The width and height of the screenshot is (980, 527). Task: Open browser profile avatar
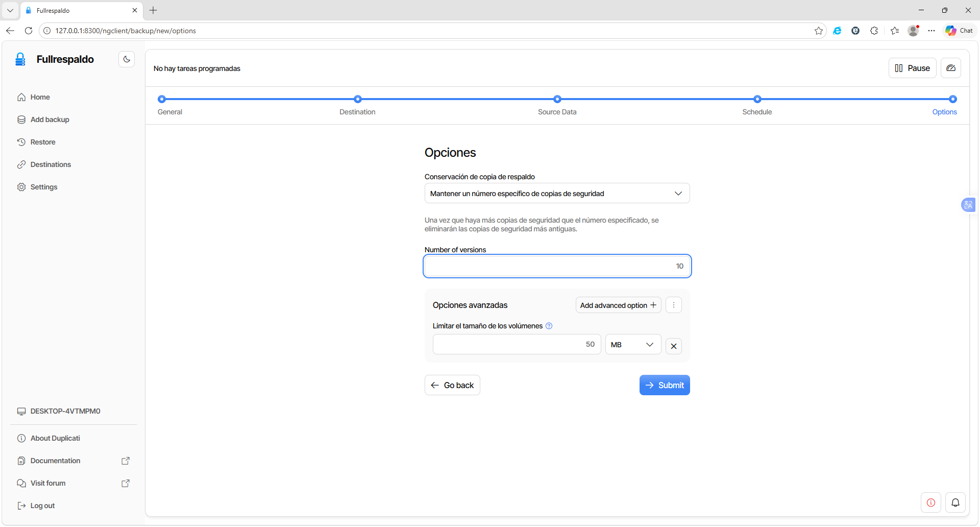tap(914, 31)
